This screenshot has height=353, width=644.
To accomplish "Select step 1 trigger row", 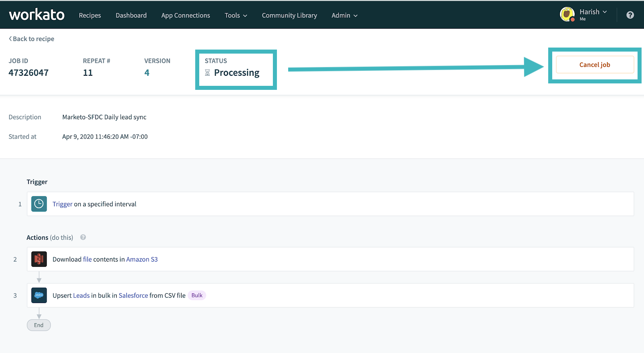I will [x=330, y=204].
